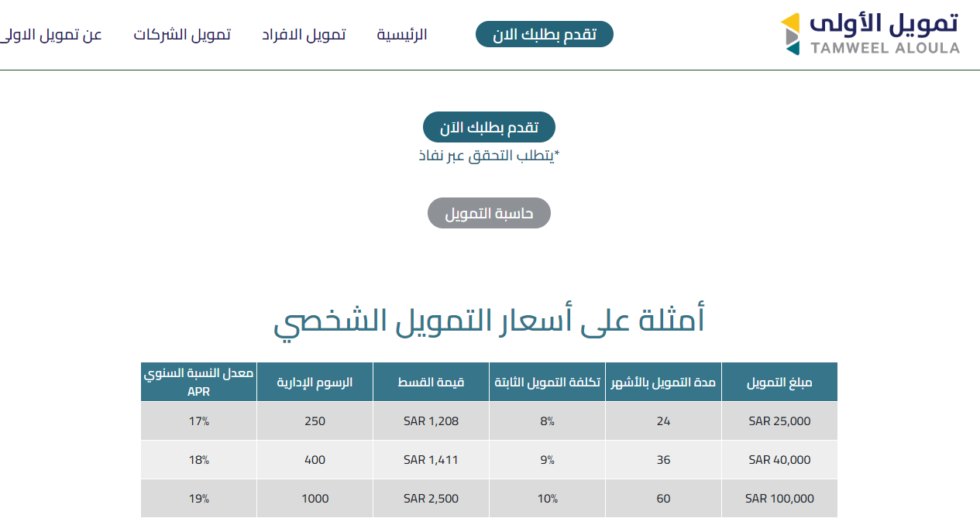Viewport: 980px width, 532px height.
Task: Click the 400 admin fee cell
Action: 315,460
